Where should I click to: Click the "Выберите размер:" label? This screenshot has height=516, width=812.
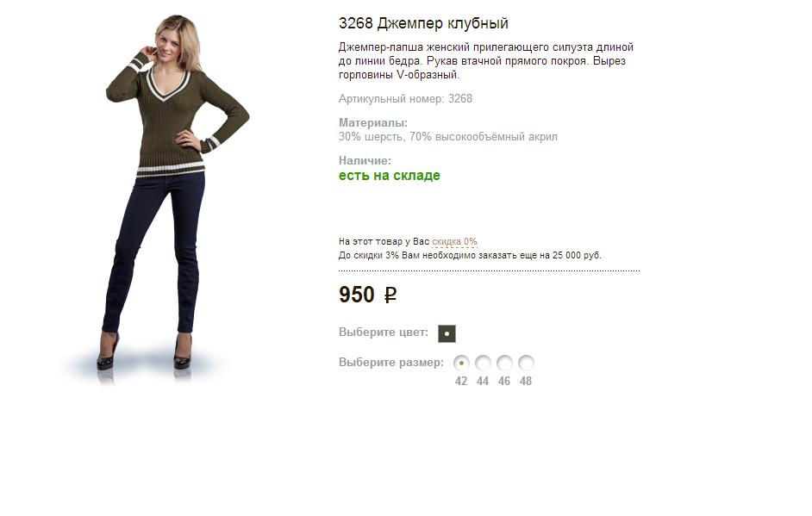pyautogui.click(x=391, y=363)
